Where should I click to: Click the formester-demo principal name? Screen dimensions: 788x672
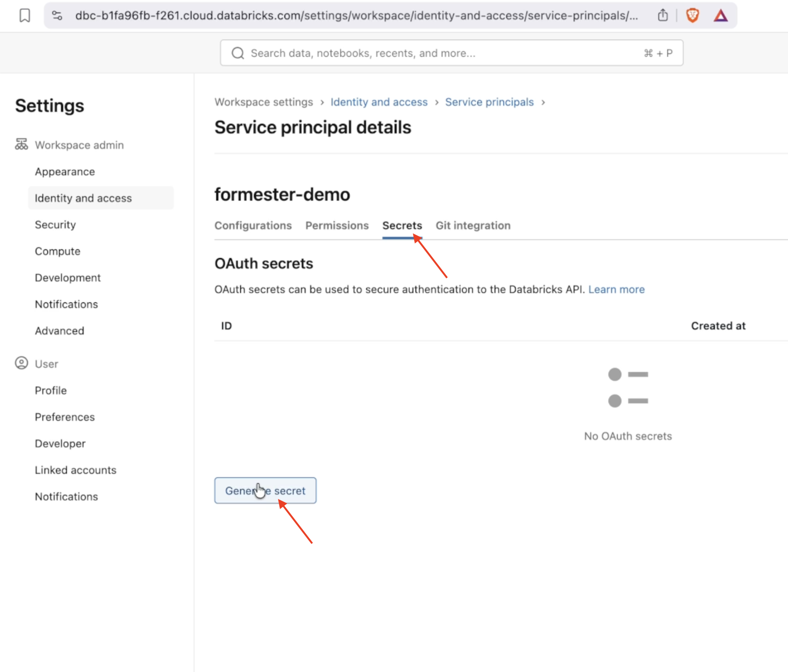[x=282, y=195]
